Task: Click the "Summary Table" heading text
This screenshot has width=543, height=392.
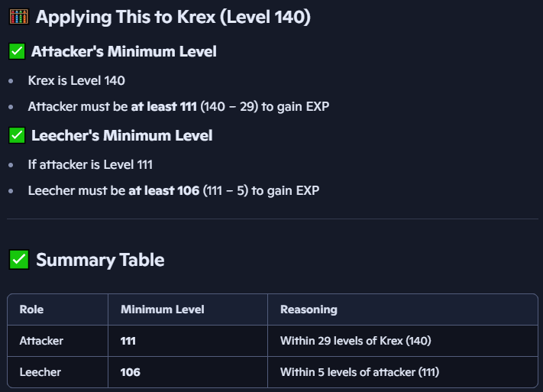Action: coord(100,260)
